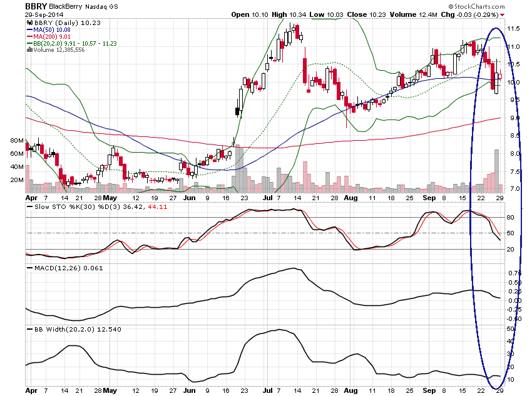Click the red down-arrow change indicator
The height and width of the screenshot is (396, 532).
coord(502,15)
